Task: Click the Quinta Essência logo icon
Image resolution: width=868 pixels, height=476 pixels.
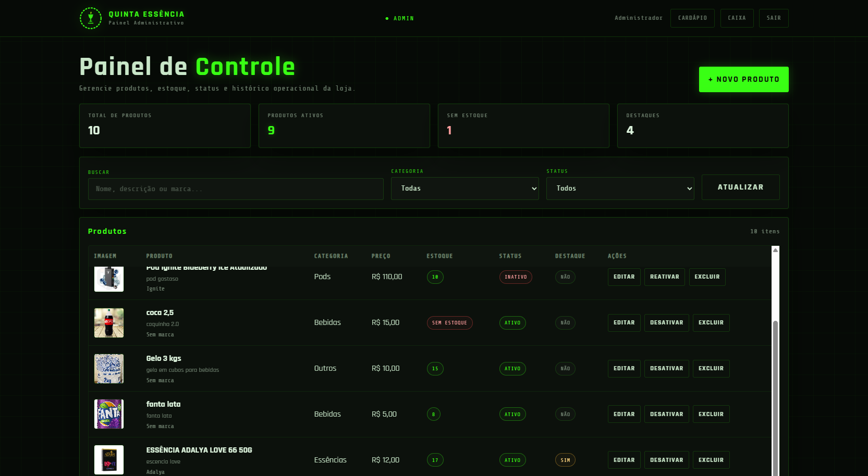Action: pyautogui.click(x=90, y=18)
